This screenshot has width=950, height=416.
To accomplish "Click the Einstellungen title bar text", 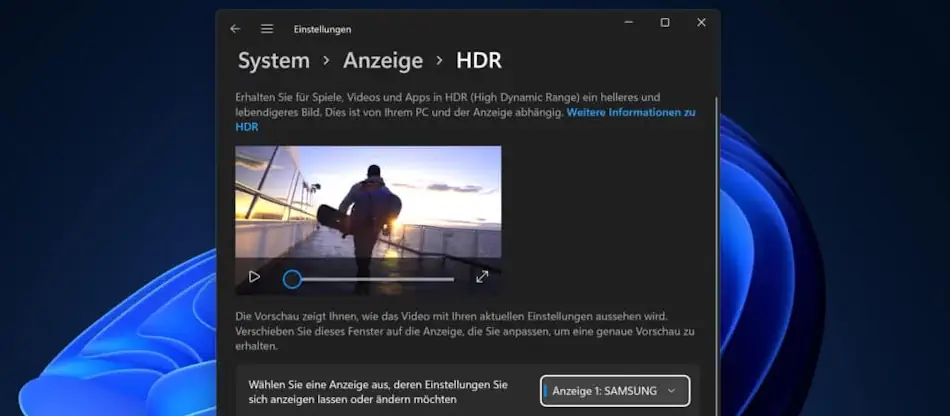I will pos(322,30).
